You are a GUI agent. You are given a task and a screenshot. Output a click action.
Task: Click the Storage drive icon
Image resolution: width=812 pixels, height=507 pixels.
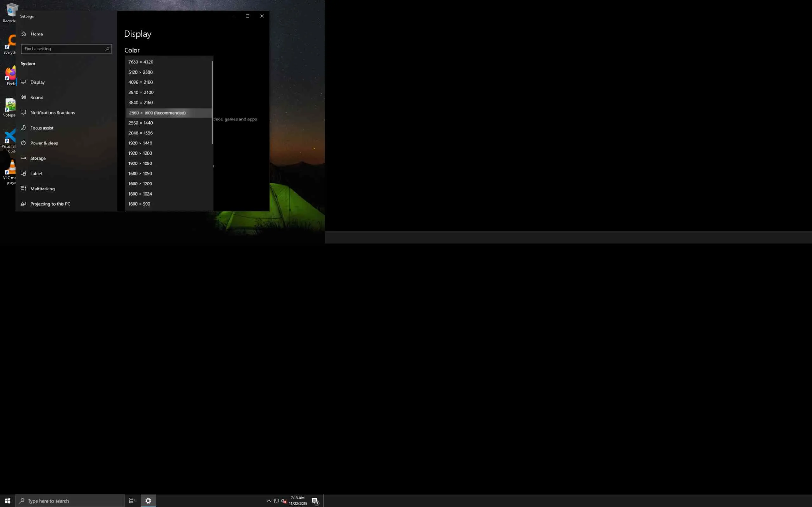click(x=23, y=158)
